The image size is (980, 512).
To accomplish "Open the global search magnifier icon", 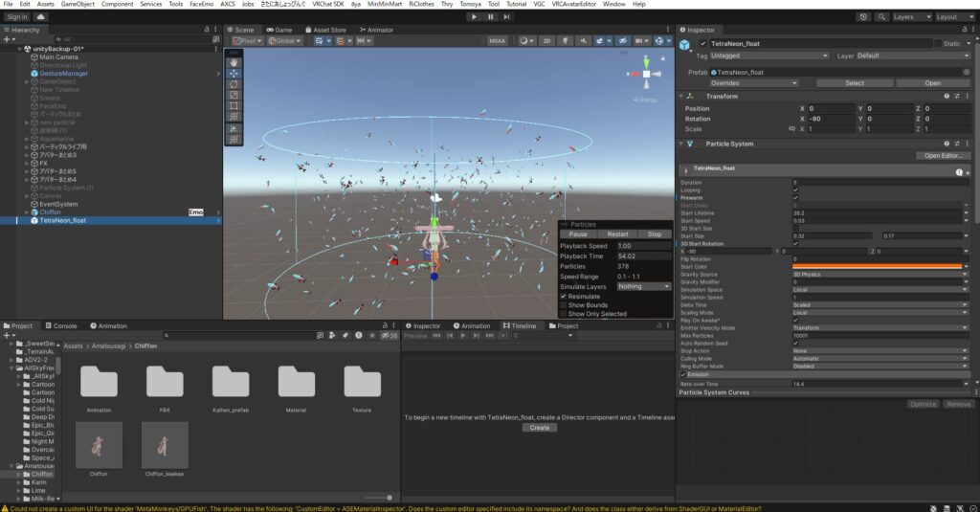I will pyautogui.click(x=883, y=16).
